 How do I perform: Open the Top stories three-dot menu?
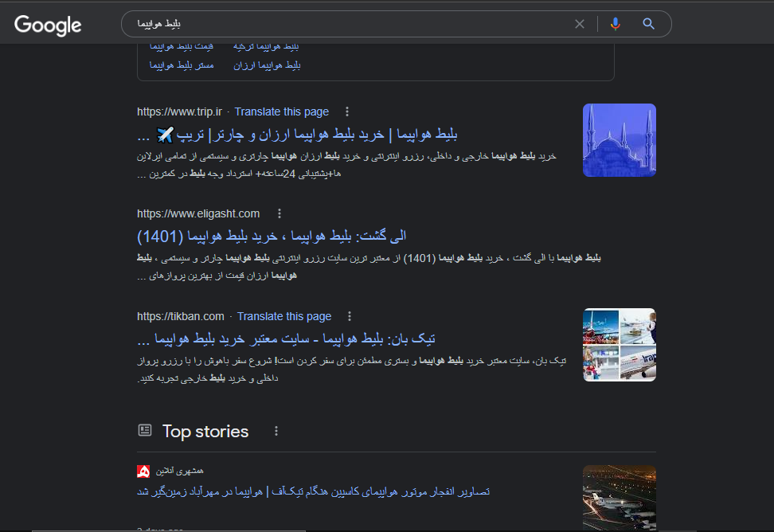tap(276, 431)
